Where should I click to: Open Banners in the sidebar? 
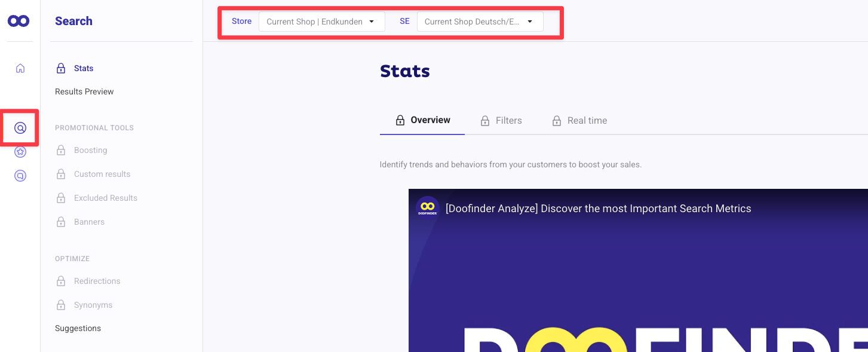pos(89,222)
